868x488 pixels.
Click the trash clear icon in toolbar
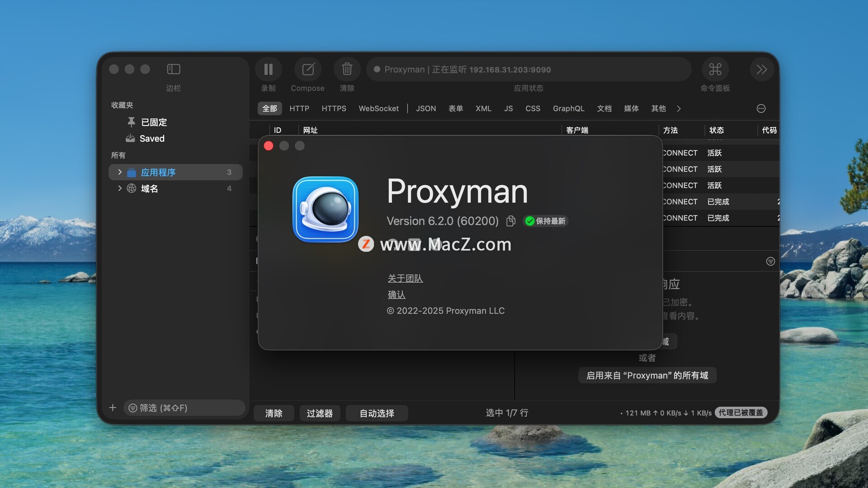tap(347, 69)
